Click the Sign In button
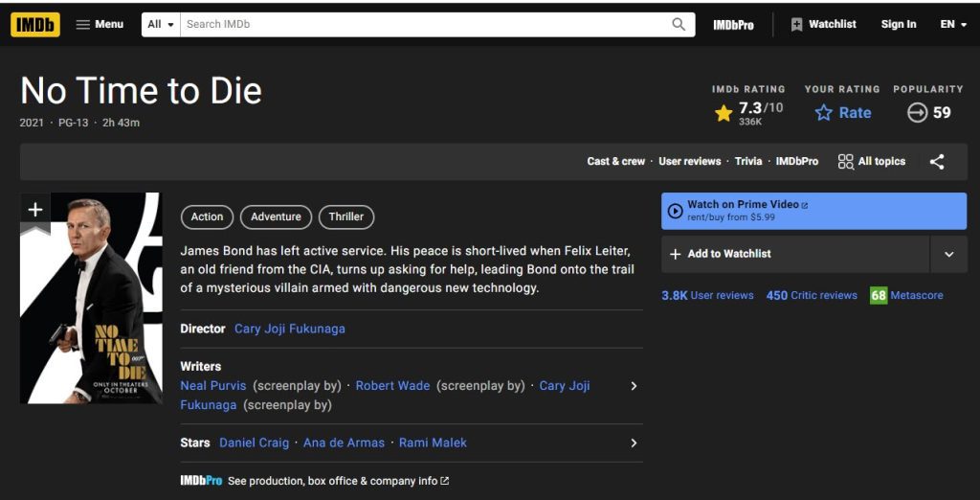This screenshot has height=500, width=980. tap(898, 24)
